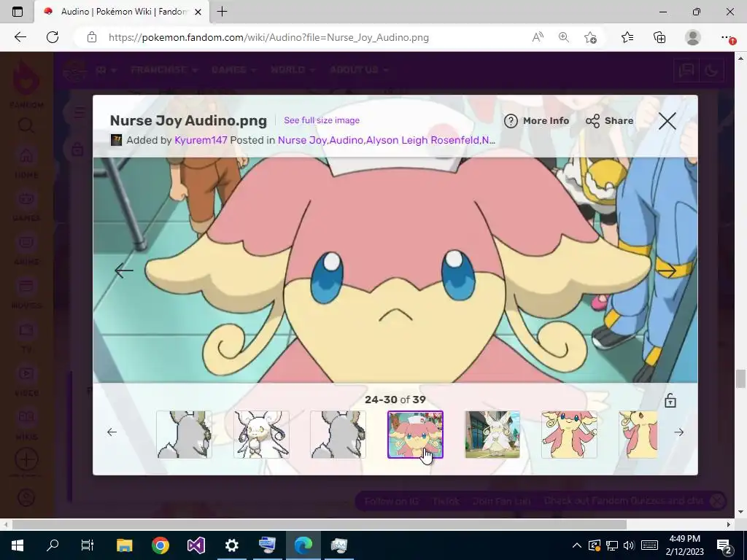The height and width of the screenshot is (560, 747).
Task: Open Edge Settings and more menu
Action: click(726, 37)
